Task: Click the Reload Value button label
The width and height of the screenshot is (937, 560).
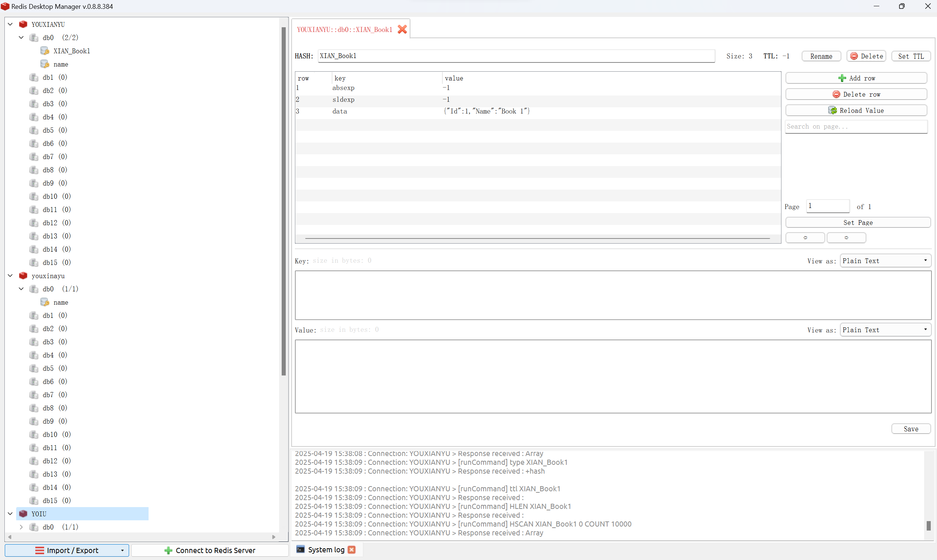Action: (x=862, y=110)
